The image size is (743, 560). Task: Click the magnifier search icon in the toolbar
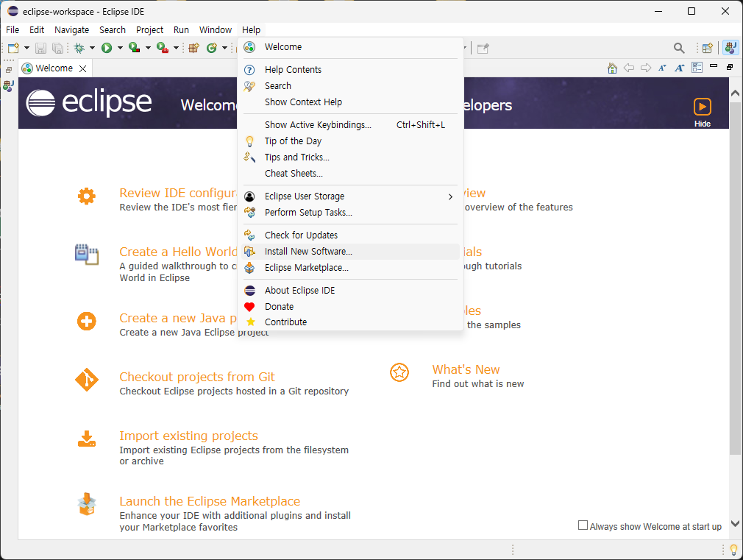coord(679,48)
